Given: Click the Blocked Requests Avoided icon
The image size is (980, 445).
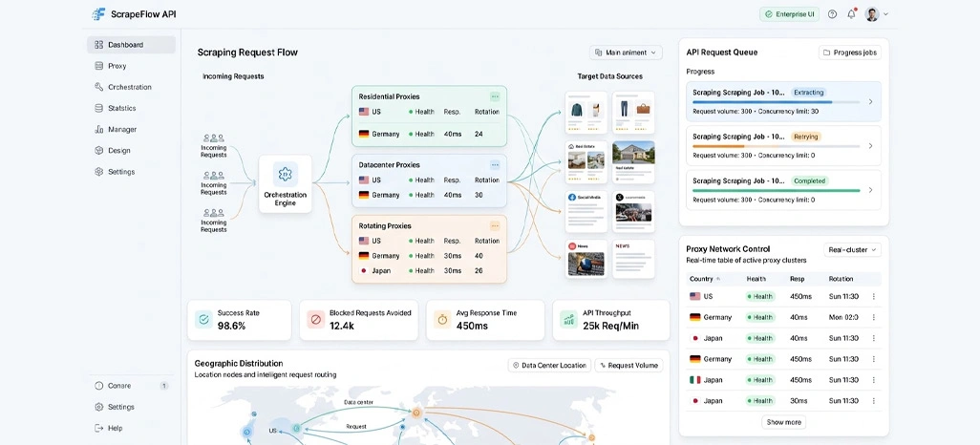Looking at the screenshot, I should (315, 319).
